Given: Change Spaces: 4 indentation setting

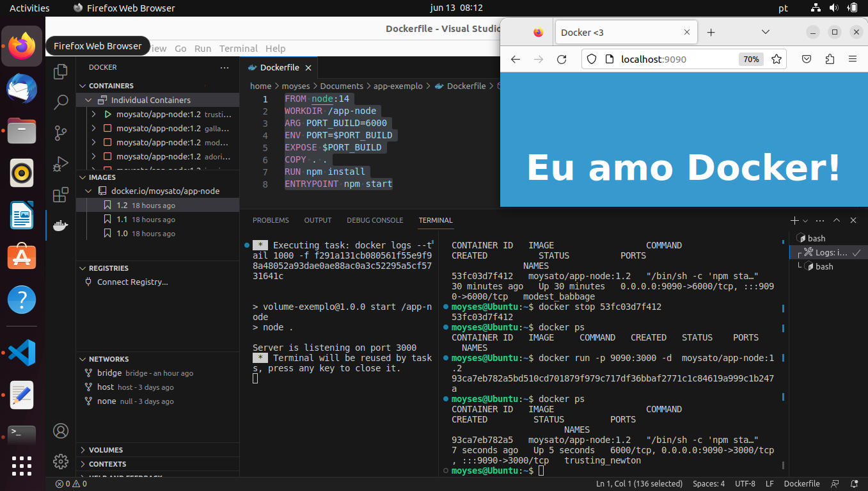Looking at the screenshot, I should click(x=709, y=484).
